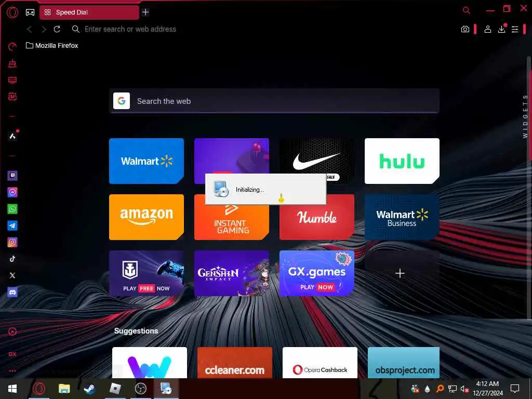Open Discord in the sidebar
The height and width of the screenshot is (399, 532).
pyautogui.click(x=12, y=292)
